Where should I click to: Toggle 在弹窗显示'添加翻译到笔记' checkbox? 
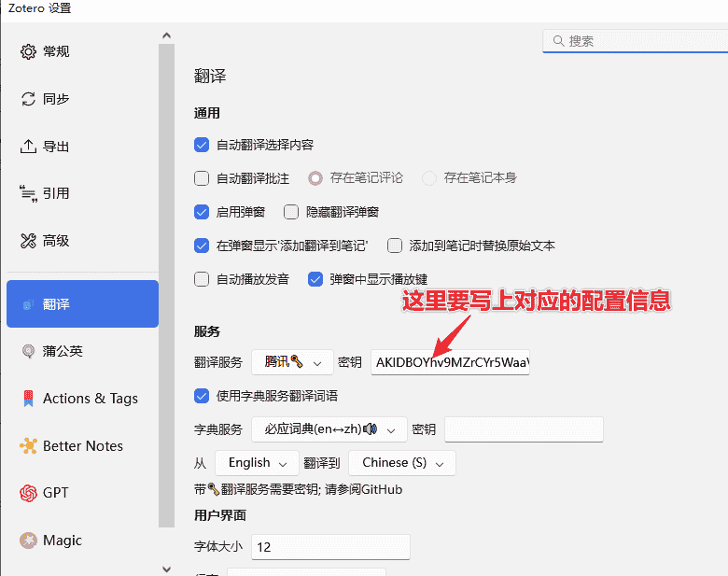coord(202,246)
